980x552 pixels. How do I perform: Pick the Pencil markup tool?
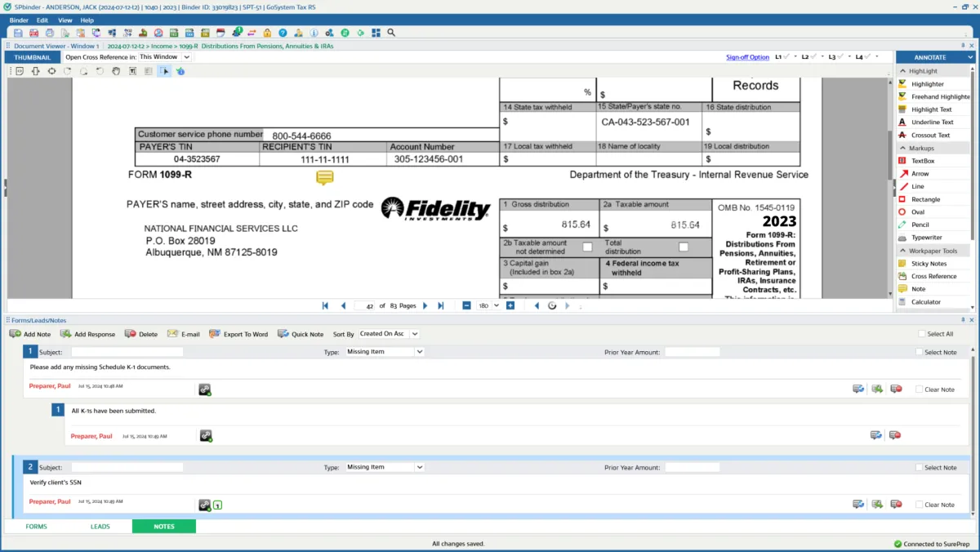[920, 225]
